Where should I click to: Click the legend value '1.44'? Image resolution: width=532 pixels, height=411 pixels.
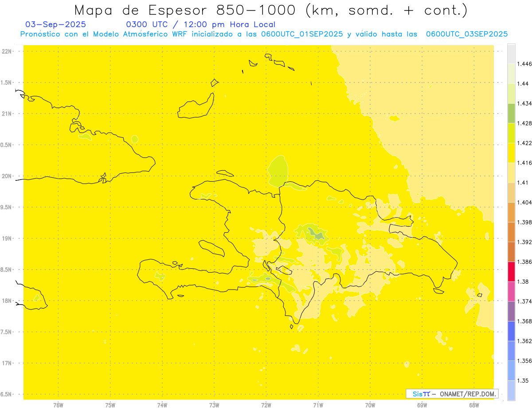point(523,84)
